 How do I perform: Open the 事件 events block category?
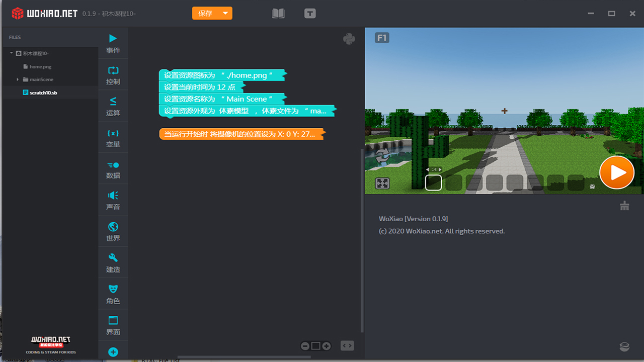click(x=113, y=44)
